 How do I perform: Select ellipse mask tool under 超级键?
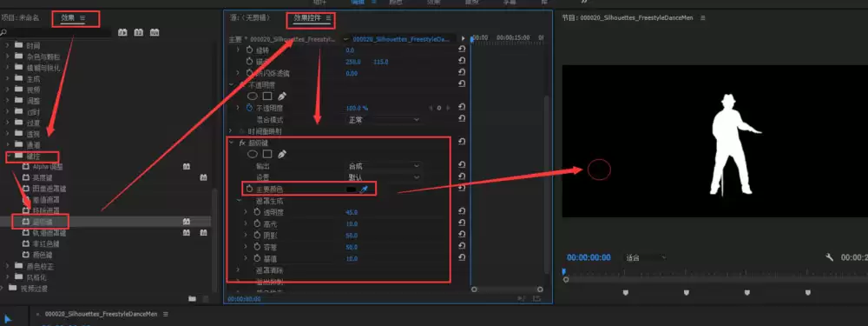(x=253, y=154)
